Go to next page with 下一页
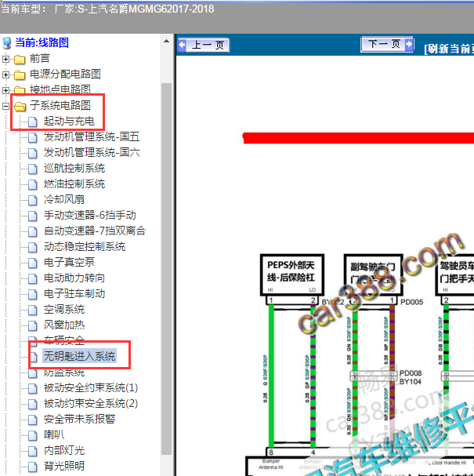Viewport: 474px width, 476px height. coord(387,45)
